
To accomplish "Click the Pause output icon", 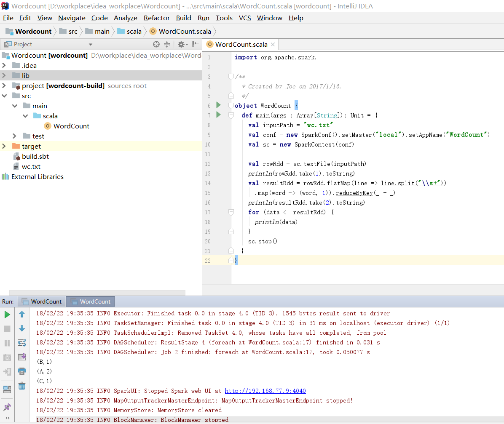I will (x=7, y=343).
